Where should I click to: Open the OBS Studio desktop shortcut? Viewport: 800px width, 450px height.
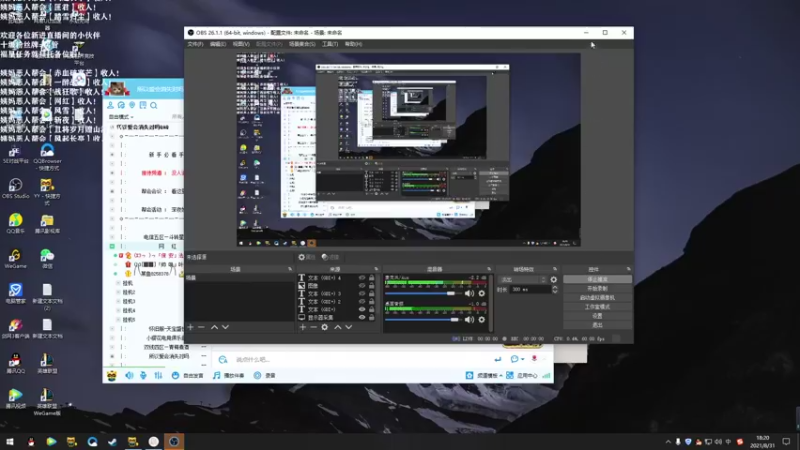click(x=15, y=188)
